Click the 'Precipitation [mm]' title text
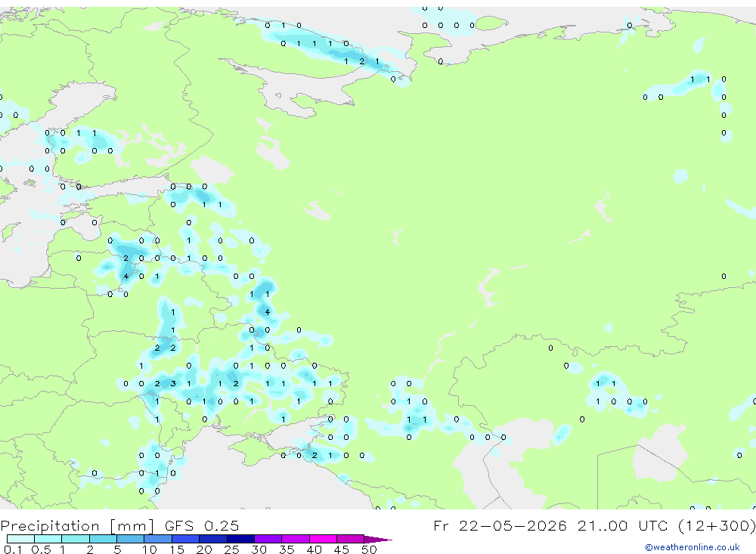 tap(78, 526)
